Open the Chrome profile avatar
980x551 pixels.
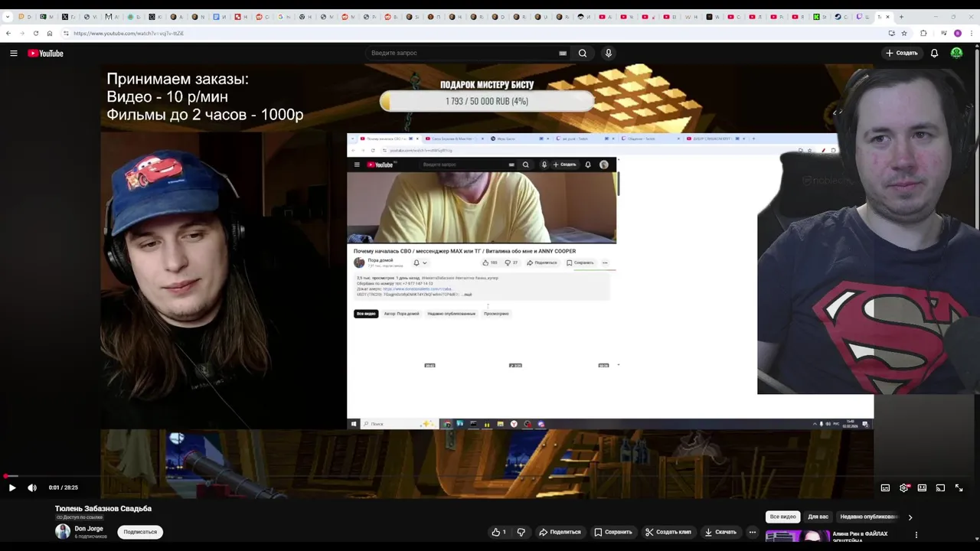click(958, 33)
